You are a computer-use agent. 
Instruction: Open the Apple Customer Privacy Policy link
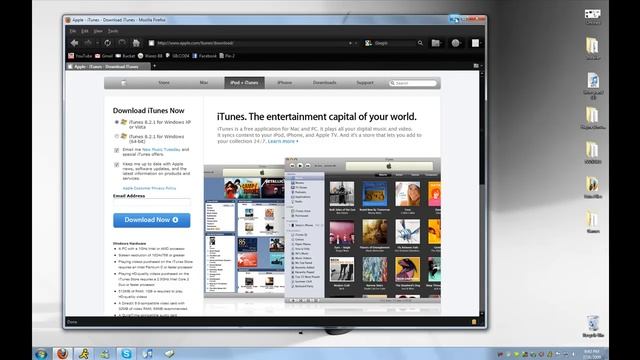149,188
